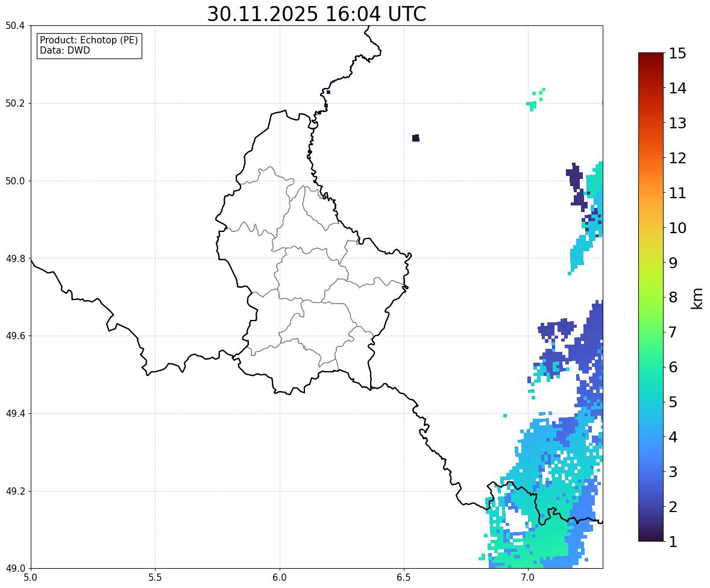Click colorbar tick label 9
The width and height of the screenshot is (710, 588).
(x=673, y=263)
